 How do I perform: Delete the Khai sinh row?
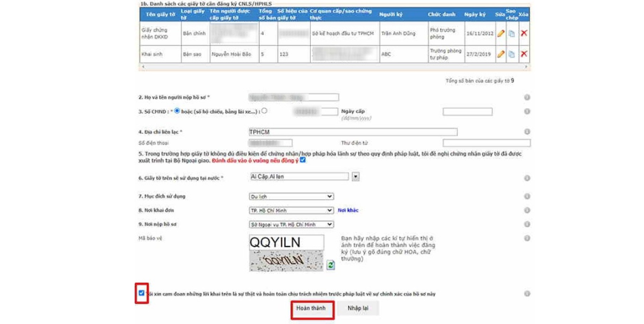pyautogui.click(x=524, y=54)
